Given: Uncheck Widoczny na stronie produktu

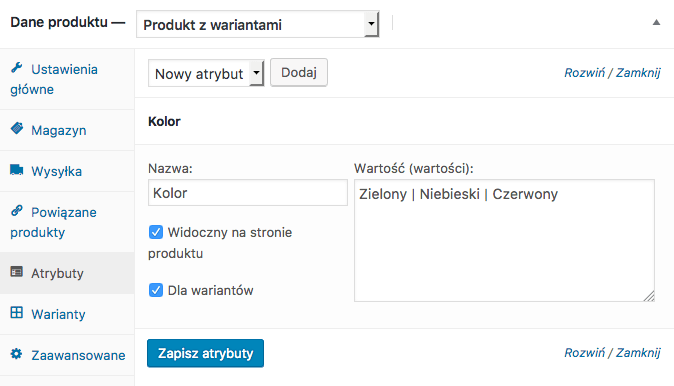Looking at the screenshot, I should [x=156, y=232].
